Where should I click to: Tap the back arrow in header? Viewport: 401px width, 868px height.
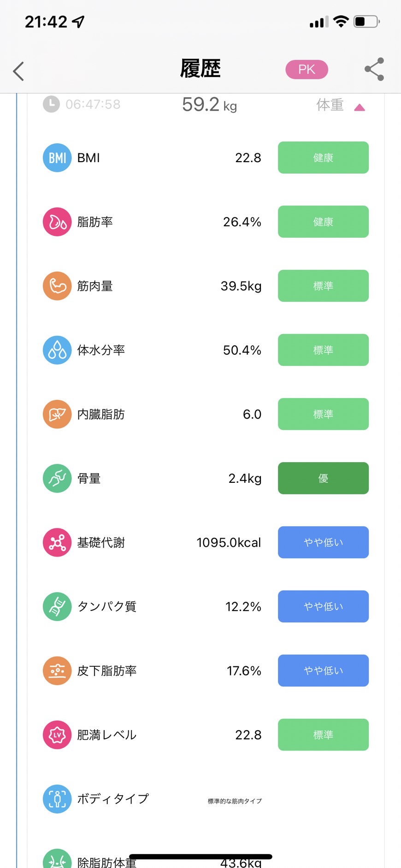[x=18, y=71]
